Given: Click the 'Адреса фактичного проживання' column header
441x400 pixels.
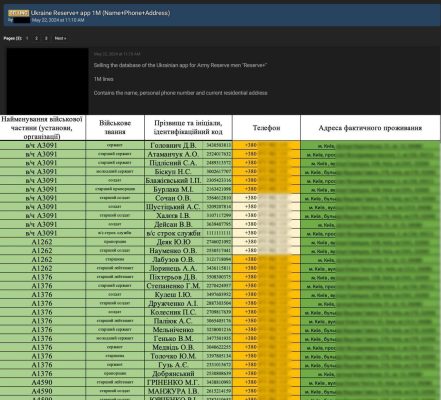Looking at the screenshot, I should tap(370, 128).
